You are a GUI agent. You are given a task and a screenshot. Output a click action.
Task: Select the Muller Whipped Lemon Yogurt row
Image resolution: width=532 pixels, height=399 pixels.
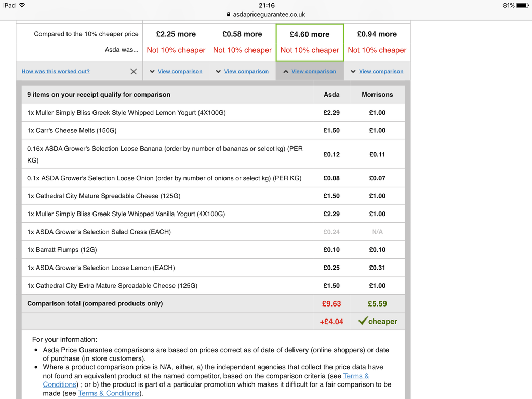pyautogui.click(x=213, y=113)
